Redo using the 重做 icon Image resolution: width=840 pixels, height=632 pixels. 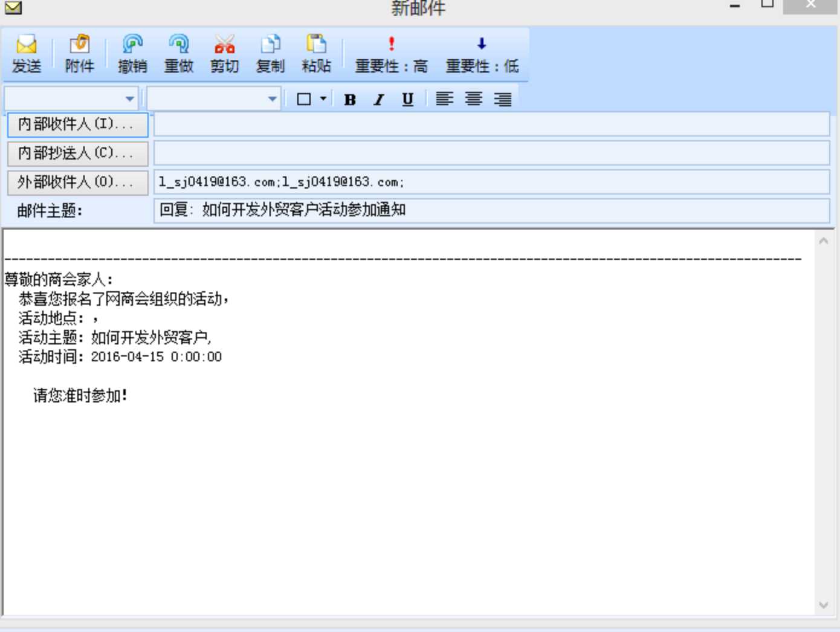(178, 54)
